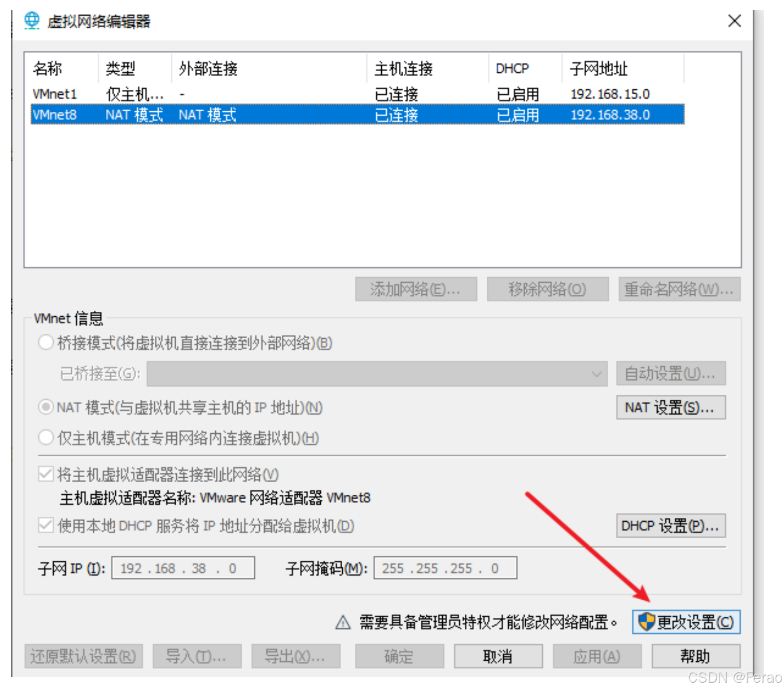Select the 桥接模式 radio button

coord(46,343)
